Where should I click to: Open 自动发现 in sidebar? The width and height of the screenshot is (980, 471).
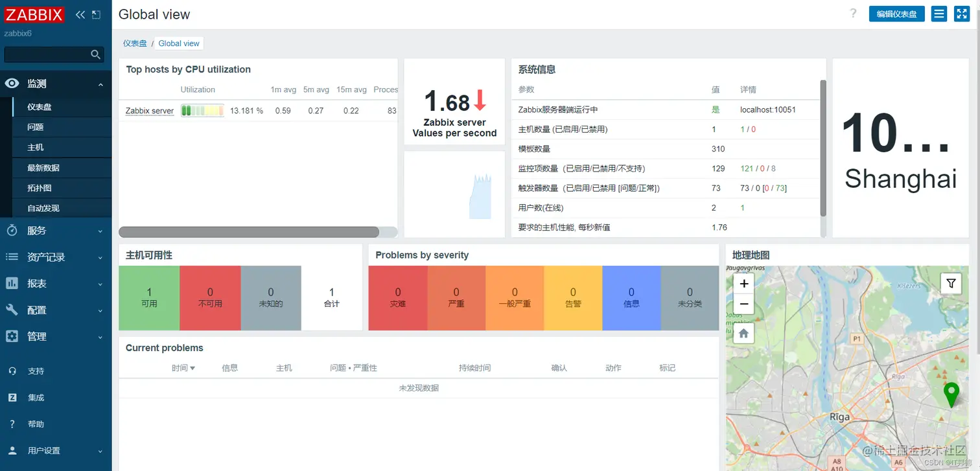pos(62,208)
